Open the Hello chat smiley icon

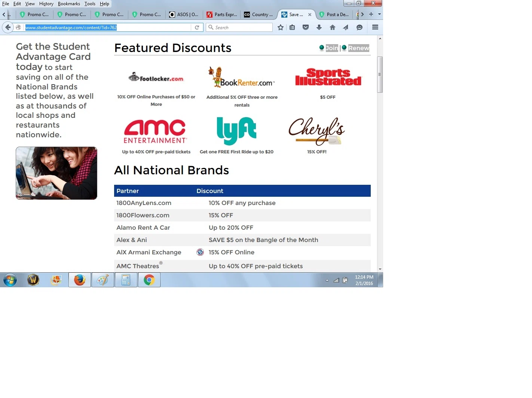(x=360, y=27)
